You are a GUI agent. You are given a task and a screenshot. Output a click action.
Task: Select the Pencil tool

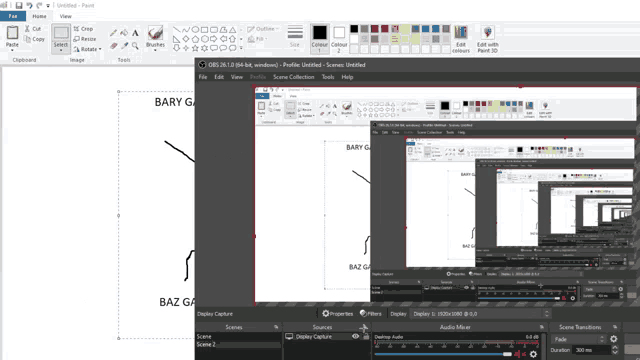pyautogui.click(x=113, y=33)
